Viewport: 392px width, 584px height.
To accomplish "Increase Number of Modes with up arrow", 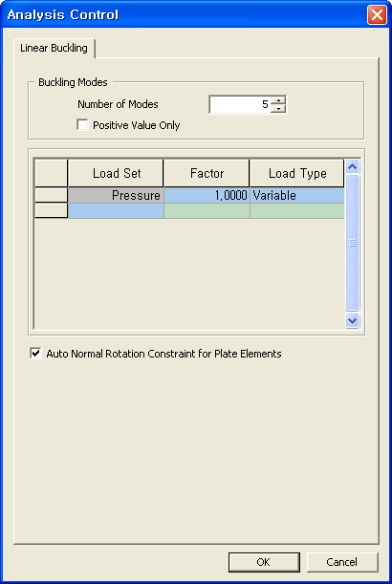I will [x=278, y=101].
